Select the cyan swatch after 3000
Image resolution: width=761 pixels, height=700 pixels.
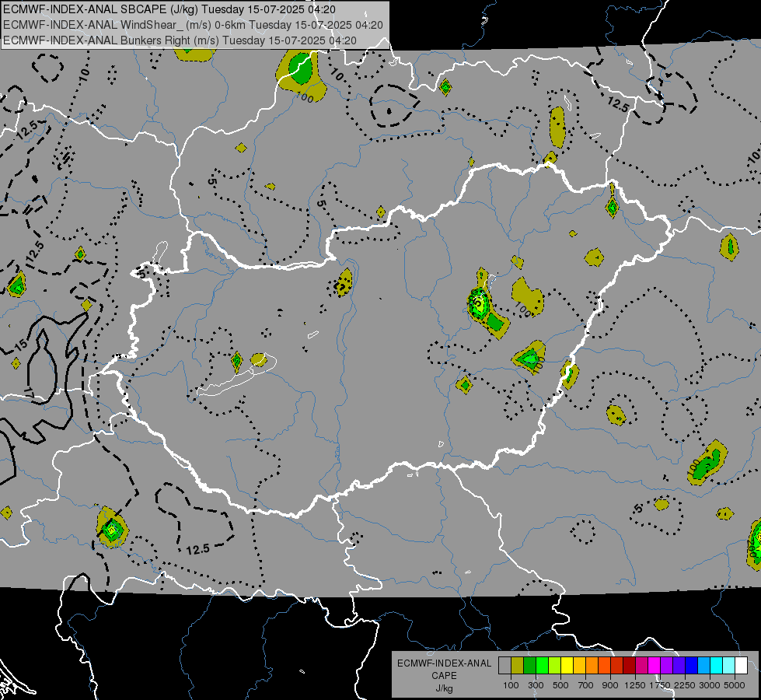point(717,666)
